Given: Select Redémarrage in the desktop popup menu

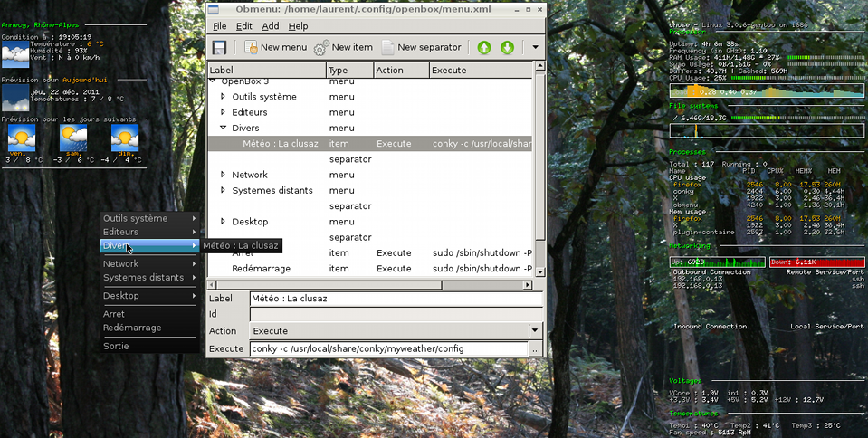Looking at the screenshot, I should pos(132,328).
